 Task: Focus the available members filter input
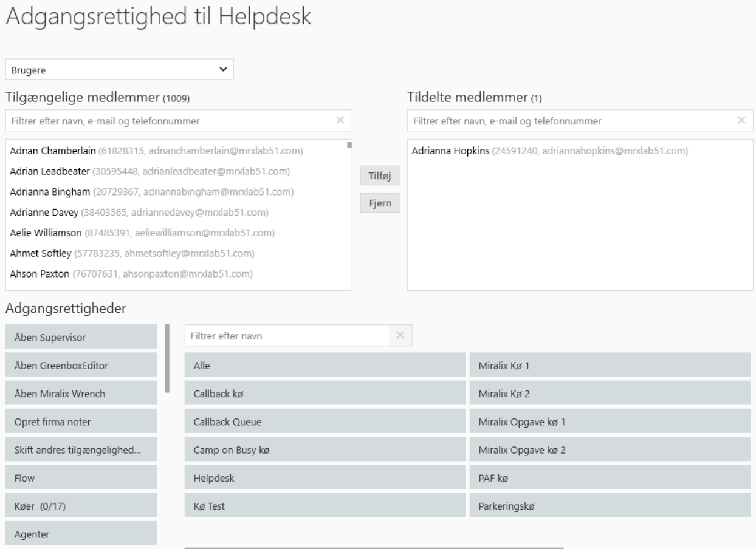170,121
